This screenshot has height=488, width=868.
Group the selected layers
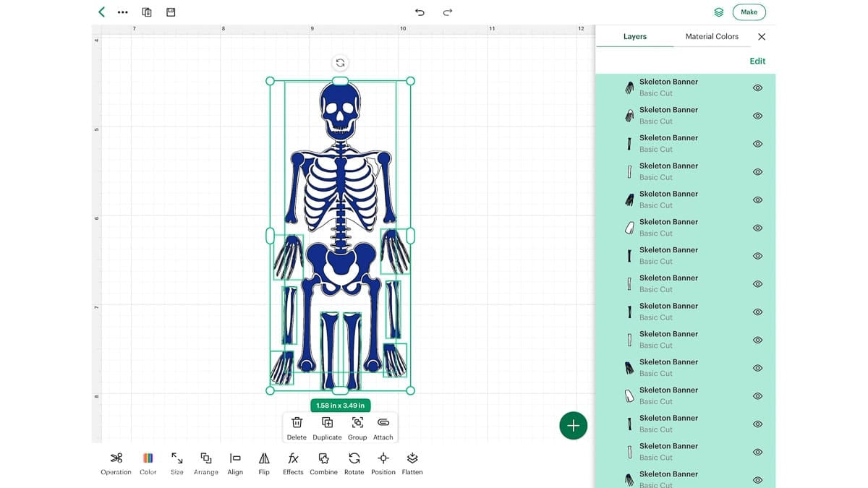pos(357,428)
